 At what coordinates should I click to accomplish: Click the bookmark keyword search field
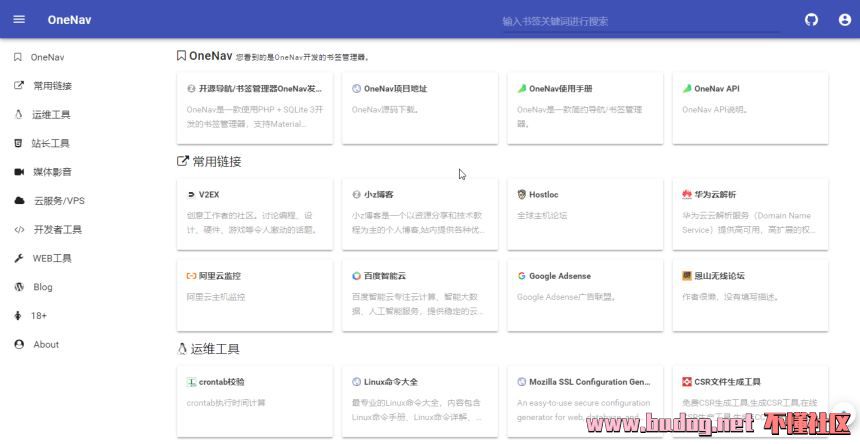(x=640, y=21)
